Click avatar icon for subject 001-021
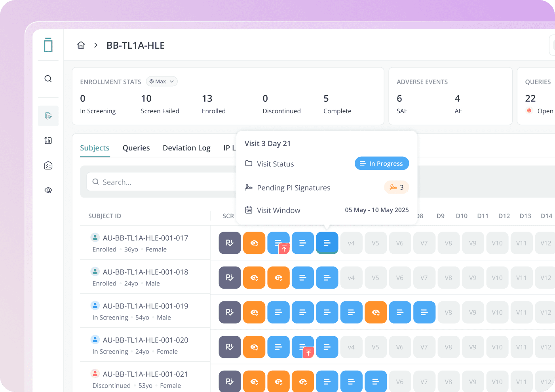The width and height of the screenshot is (555, 392). pos(95,373)
